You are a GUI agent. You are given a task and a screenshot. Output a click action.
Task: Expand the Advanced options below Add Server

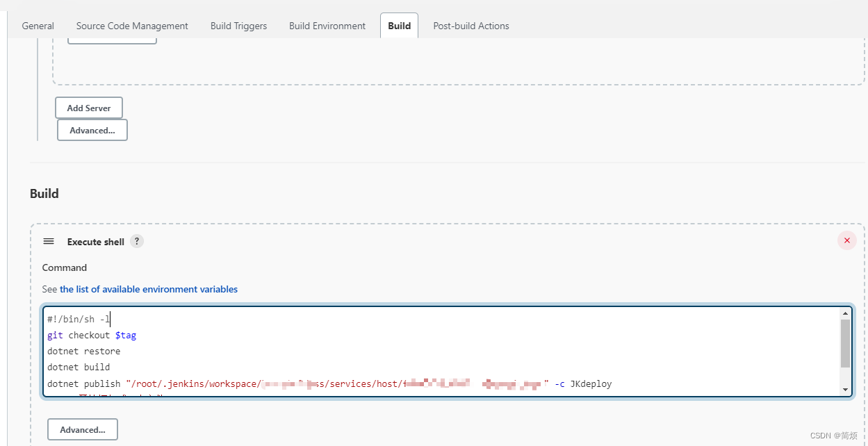(x=92, y=131)
